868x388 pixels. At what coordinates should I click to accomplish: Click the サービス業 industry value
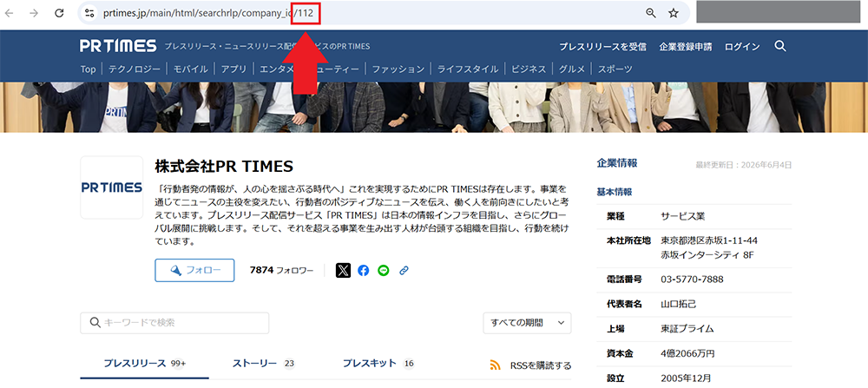coord(682,216)
